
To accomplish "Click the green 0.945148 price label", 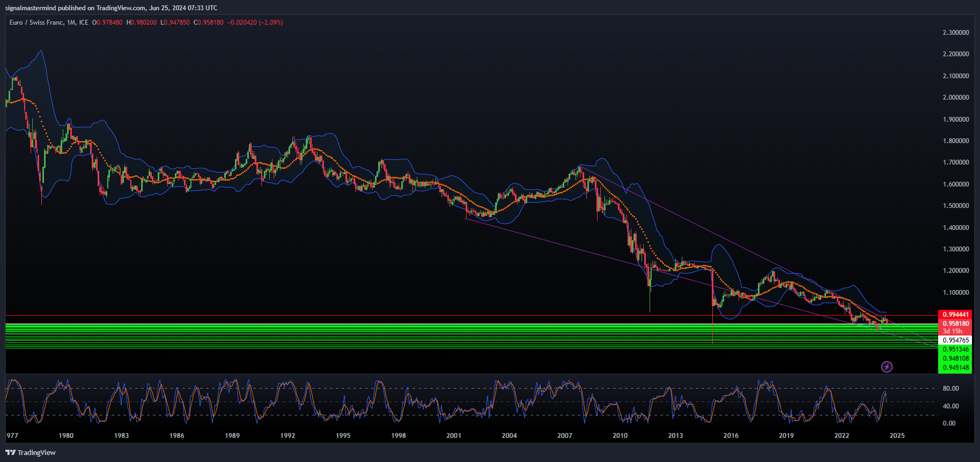I will (x=955, y=368).
